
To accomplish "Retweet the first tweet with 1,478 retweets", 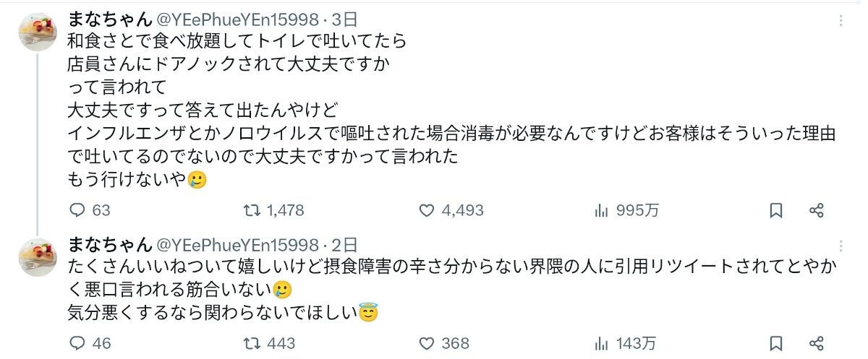I will [x=251, y=210].
